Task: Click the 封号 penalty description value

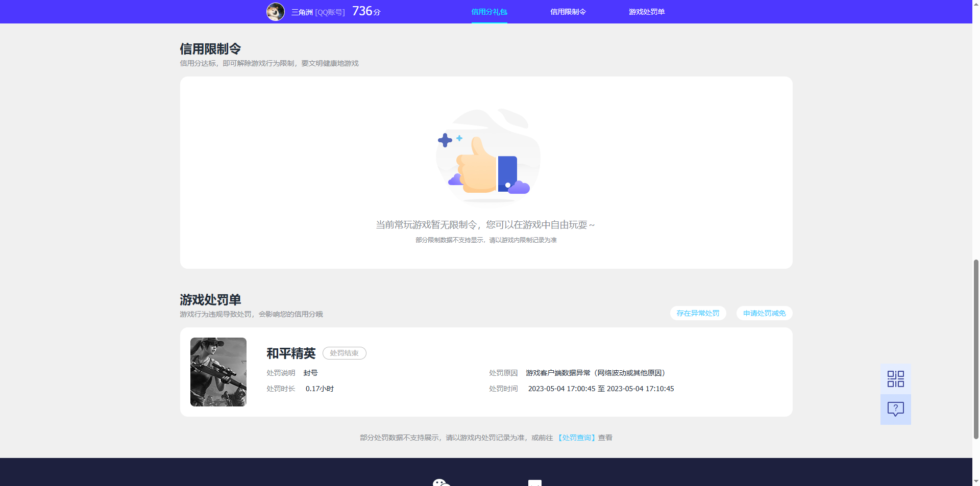Action: pos(310,373)
